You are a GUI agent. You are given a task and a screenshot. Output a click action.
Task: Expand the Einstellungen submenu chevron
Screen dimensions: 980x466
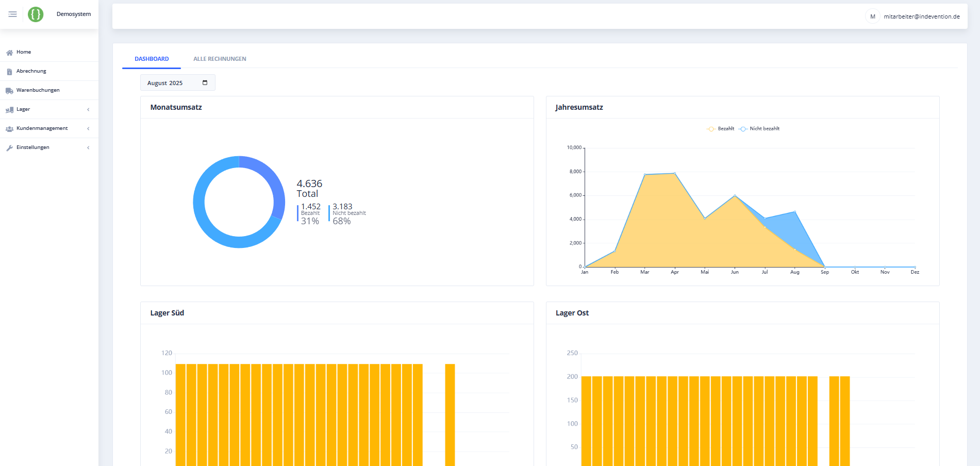coord(88,148)
